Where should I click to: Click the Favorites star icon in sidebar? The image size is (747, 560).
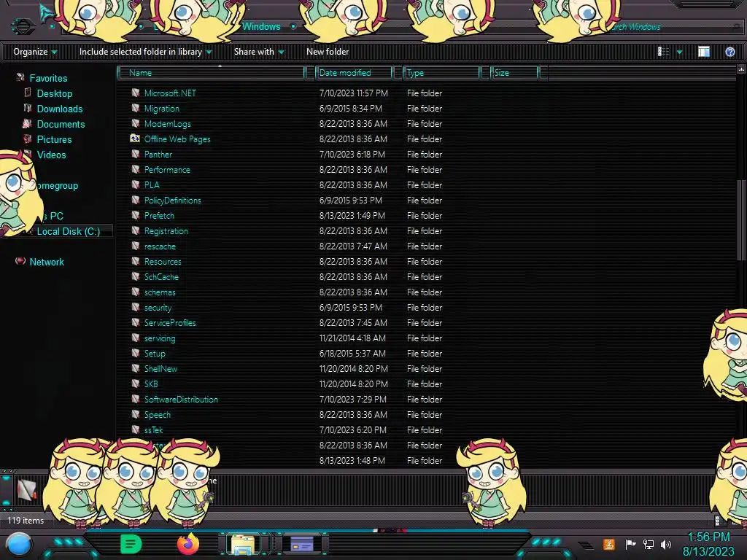coord(20,77)
